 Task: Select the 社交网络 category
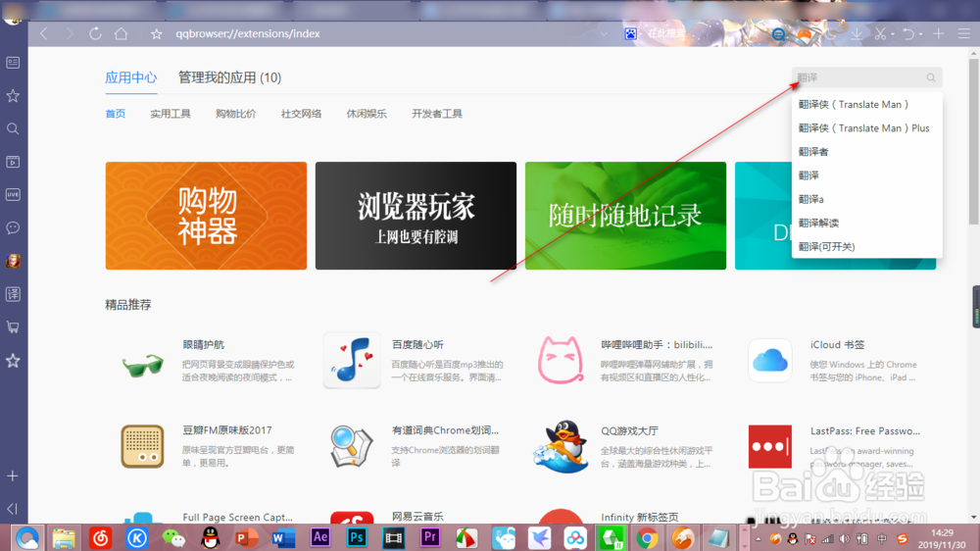pos(301,114)
